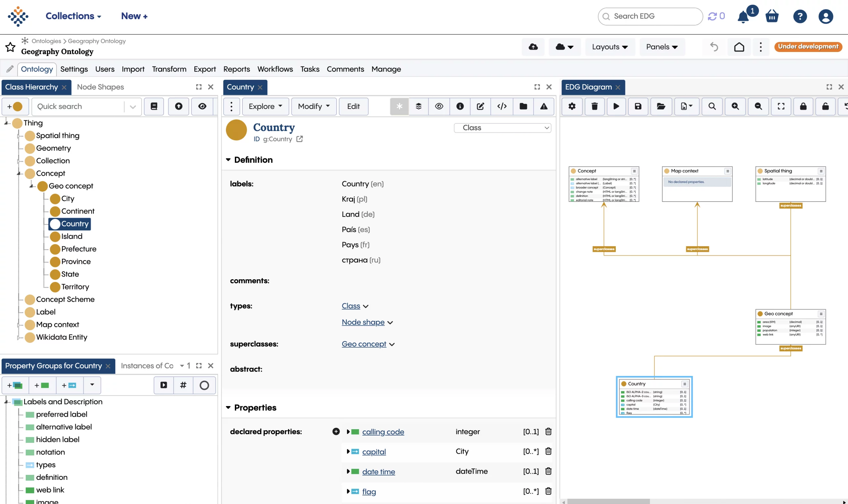This screenshot has height=504, width=848.
Task: Open the Geo concept superclass link
Action: point(364,344)
